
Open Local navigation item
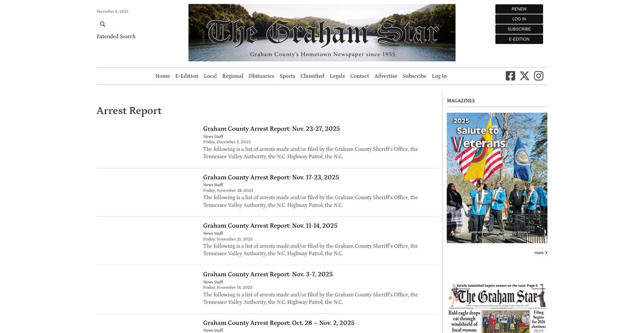click(210, 76)
